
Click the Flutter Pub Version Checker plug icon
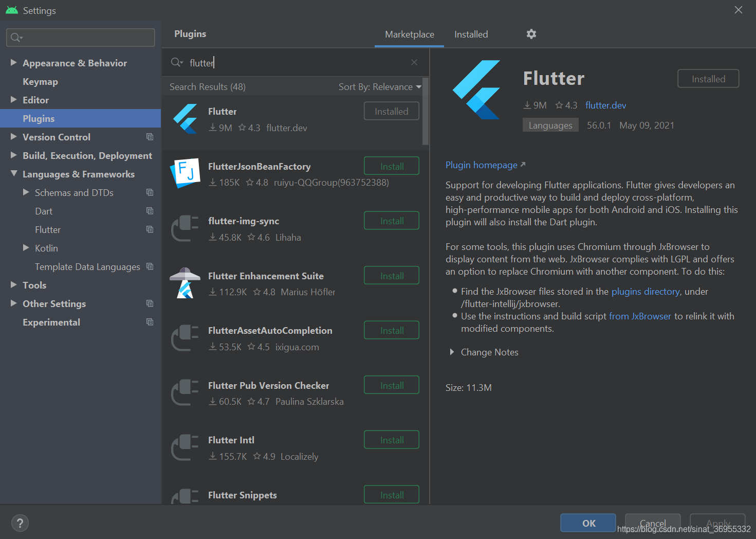[x=185, y=392]
